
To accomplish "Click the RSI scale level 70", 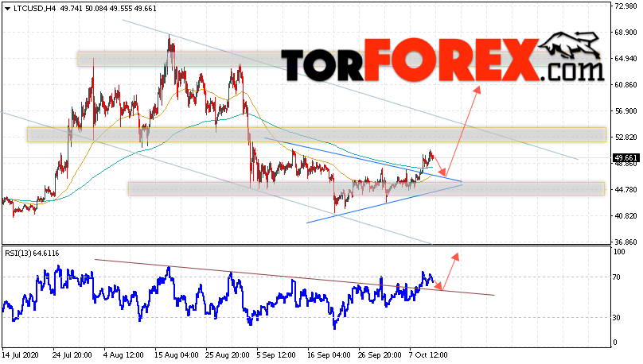I will (617, 277).
